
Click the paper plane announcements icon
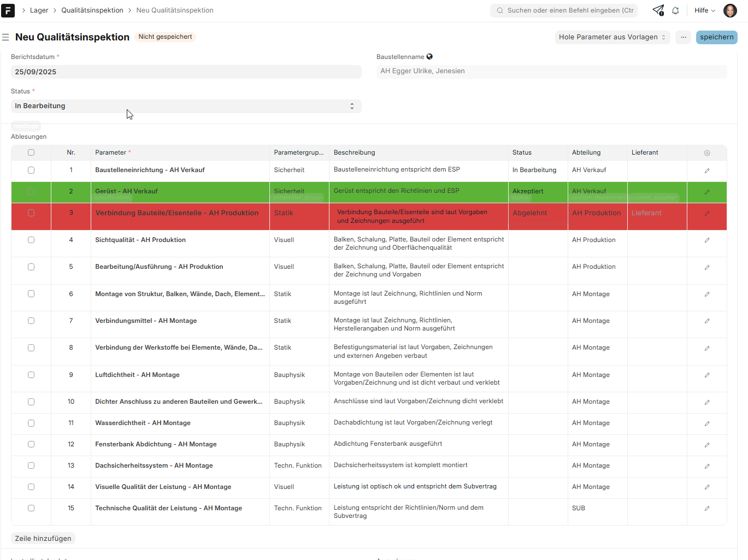tap(658, 10)
